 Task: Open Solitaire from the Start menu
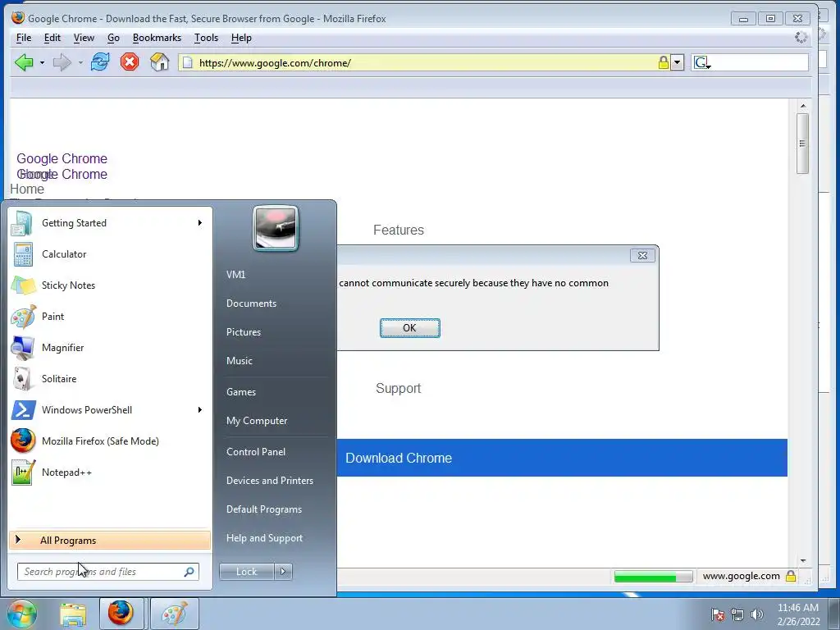coord(110,378)
